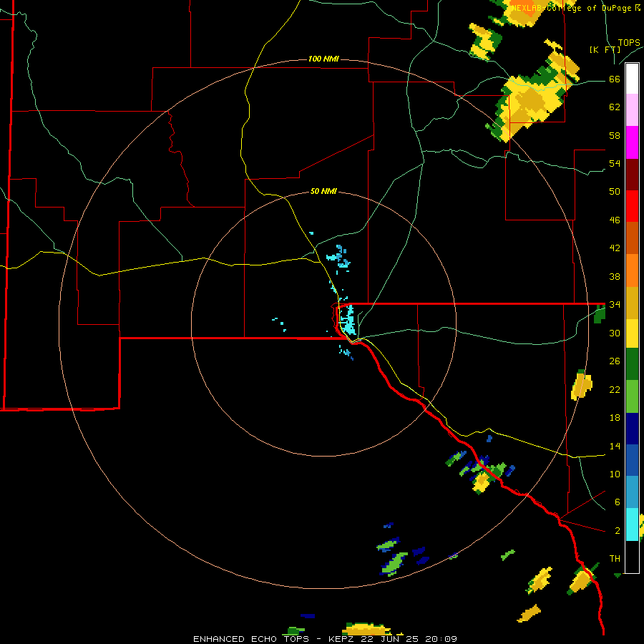This screenshot has width=644, height=644.
Task: Click the 50 NMI range ring label
Action: tap(323, 191)
